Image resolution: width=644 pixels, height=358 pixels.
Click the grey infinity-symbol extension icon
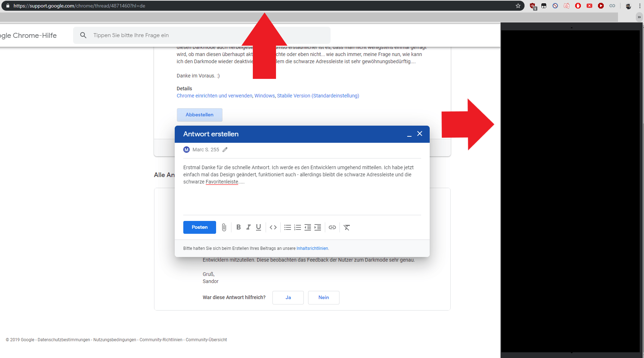[x=612, y=6]
